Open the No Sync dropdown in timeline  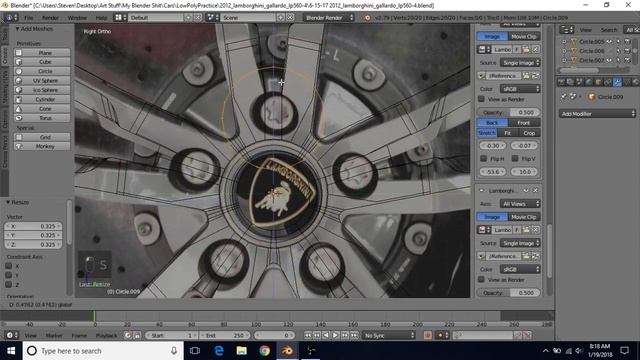389,335
